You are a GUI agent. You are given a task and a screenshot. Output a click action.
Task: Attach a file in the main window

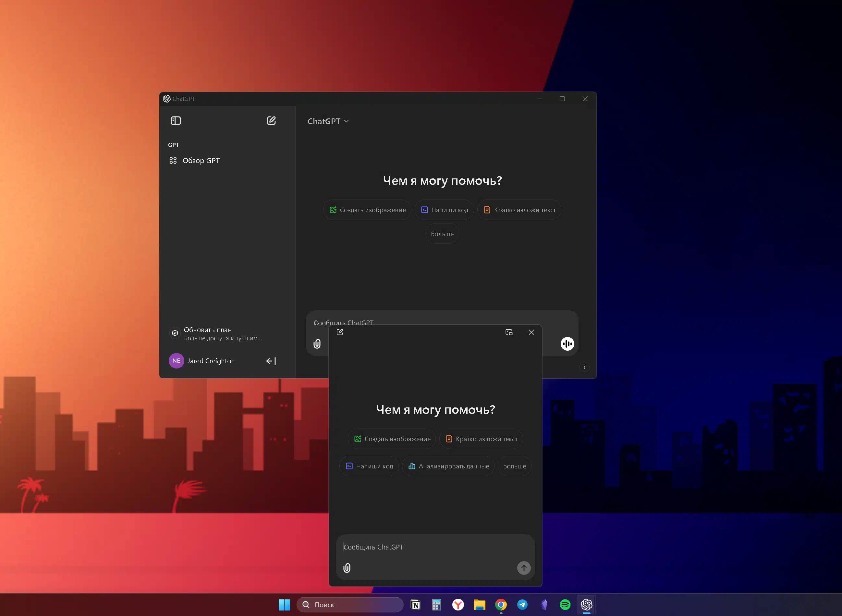tap(317, 344)
